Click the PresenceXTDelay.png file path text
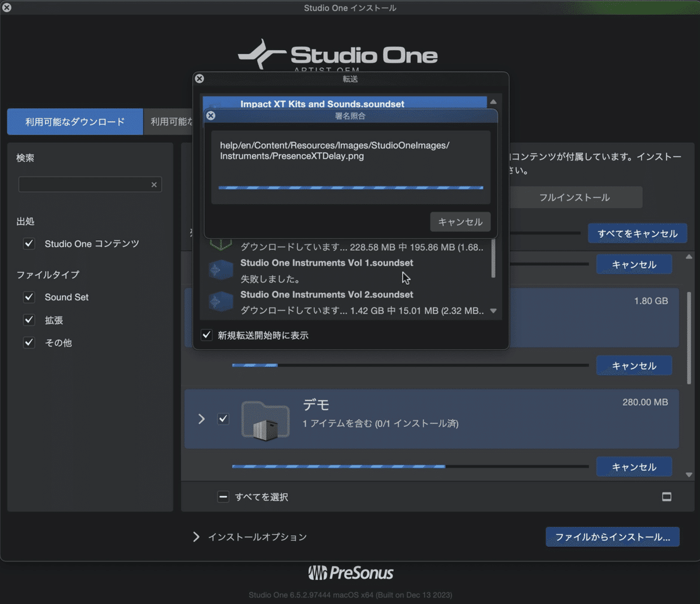The height and width of the screenshot is (604, 700). tap(335, 150)
